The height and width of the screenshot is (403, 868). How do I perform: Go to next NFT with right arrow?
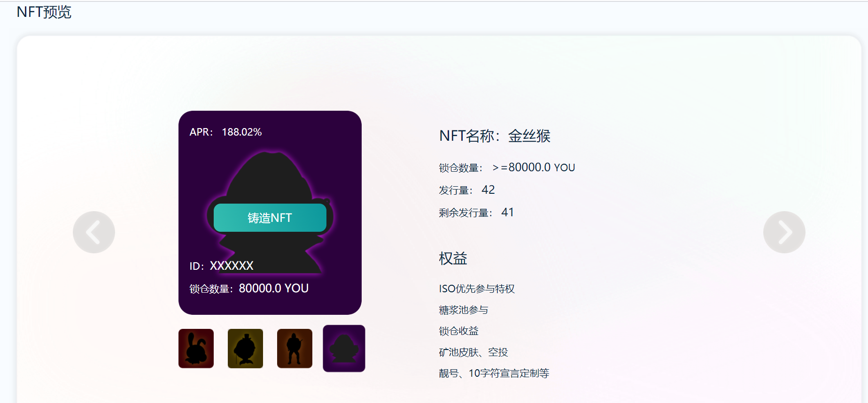coord(784,232)
